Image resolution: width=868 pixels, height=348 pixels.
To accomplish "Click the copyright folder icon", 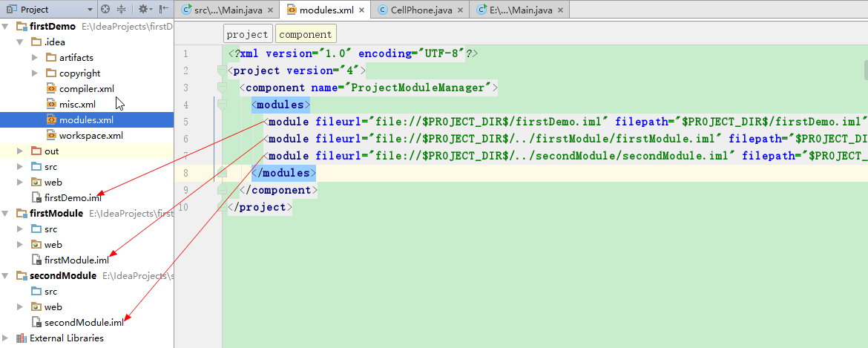I will (x=51, y=73).
